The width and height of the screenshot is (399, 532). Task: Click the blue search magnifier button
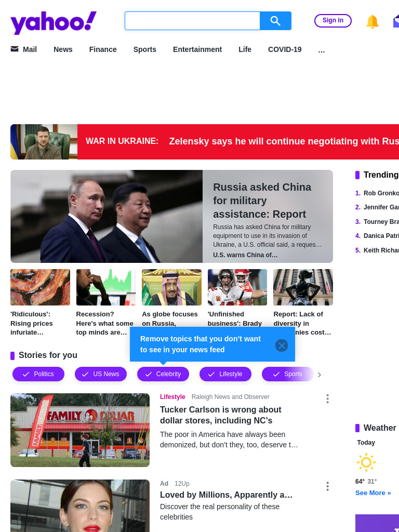[x=275, y=21]
